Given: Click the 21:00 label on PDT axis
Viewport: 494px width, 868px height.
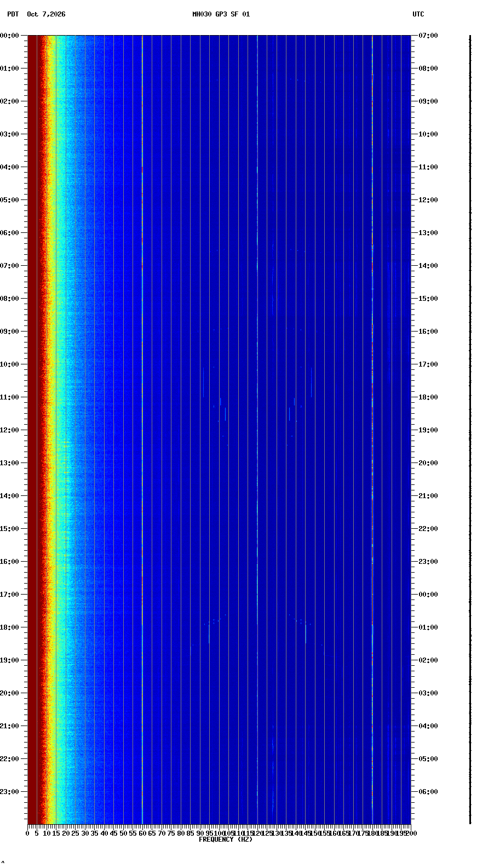Looking at the screenshot, I should (x=9, y=726).
